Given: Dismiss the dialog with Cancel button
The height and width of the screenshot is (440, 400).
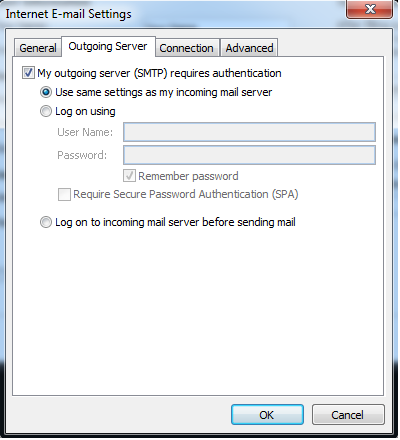Looking at the screenshot, I should pos(348,415).
